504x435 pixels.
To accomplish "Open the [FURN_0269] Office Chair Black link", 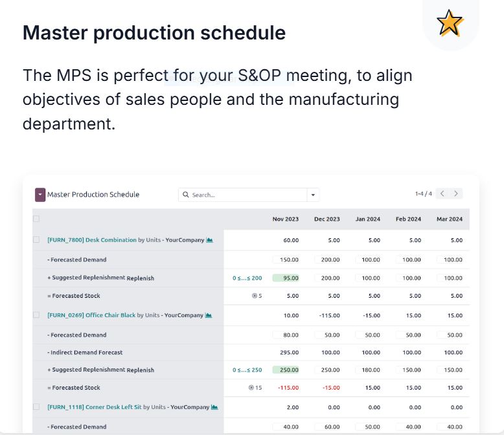I will pos(91,315).
